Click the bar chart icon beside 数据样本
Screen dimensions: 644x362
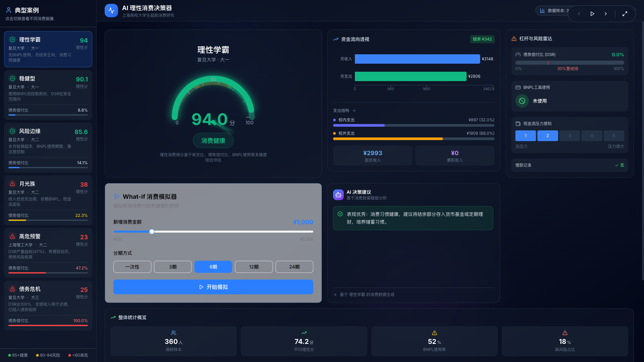(x=542, y=10)
